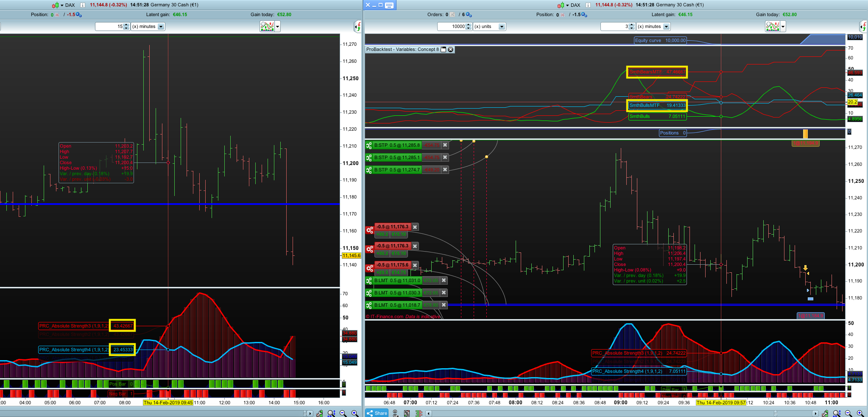
Task: Click the vertical zoom icon in left chart
Action: point(331,413)
